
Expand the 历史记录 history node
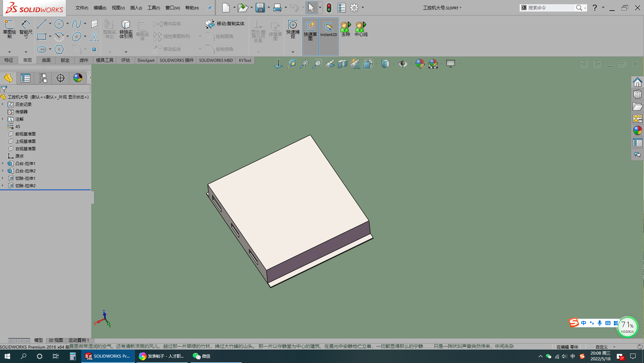[x=3, y=104]
